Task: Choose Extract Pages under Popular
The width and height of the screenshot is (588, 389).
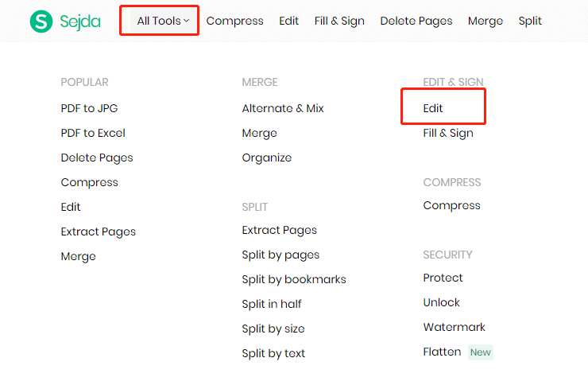Action: 99,231
